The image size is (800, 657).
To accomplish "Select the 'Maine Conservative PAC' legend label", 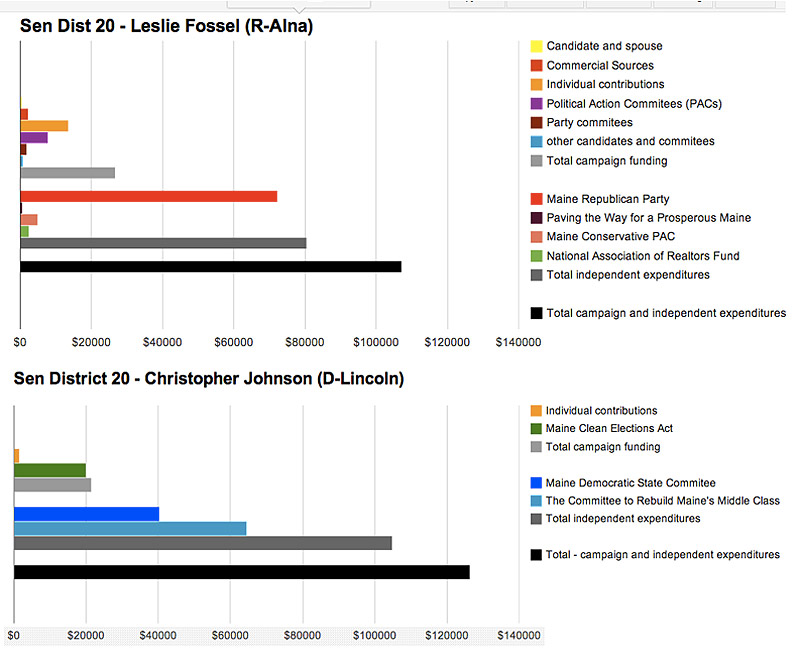I will tap(611, 237).
